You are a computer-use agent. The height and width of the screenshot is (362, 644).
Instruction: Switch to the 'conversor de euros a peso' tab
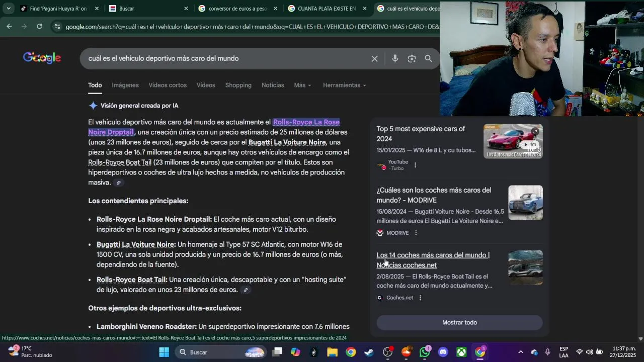237,9
